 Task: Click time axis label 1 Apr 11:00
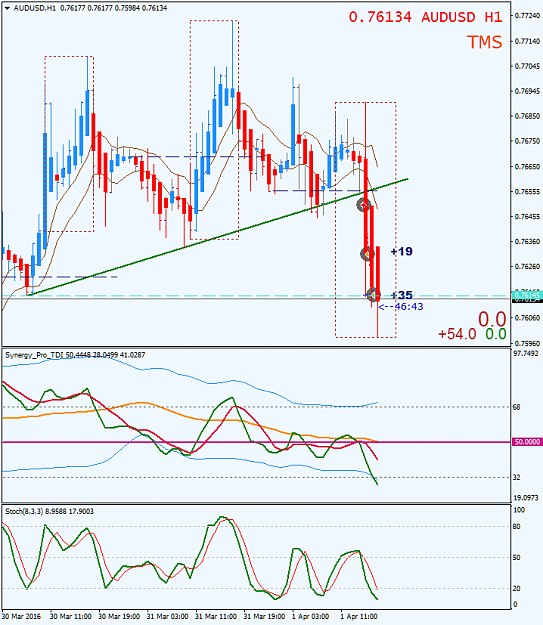[x=358, y=616]
